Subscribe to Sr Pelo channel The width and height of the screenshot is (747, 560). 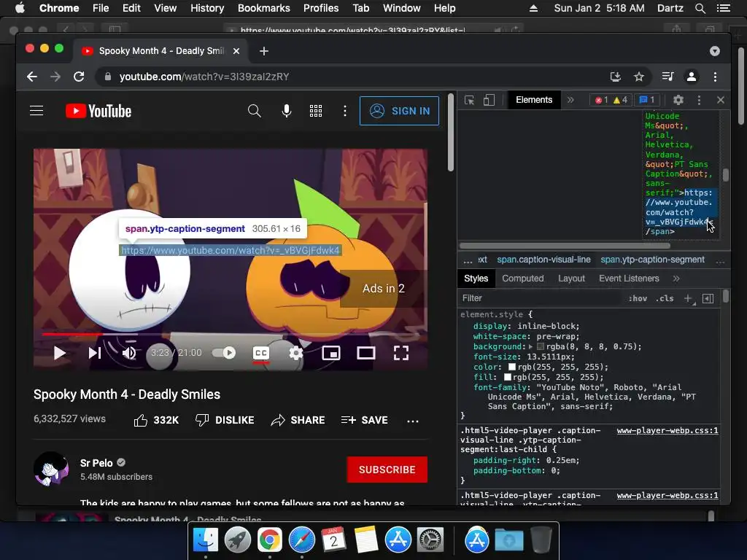387,470
